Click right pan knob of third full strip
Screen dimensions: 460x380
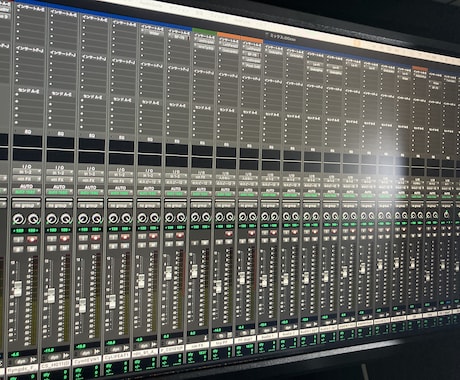tap(97, 218)
